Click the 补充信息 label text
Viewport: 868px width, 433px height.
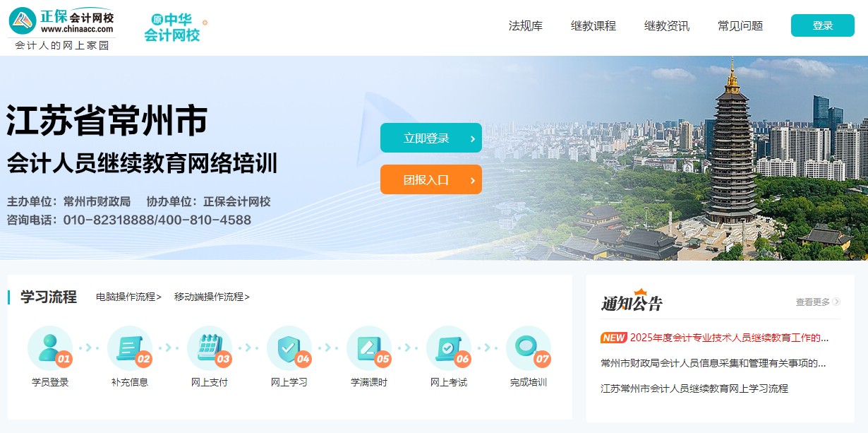(x=130, y=382)
